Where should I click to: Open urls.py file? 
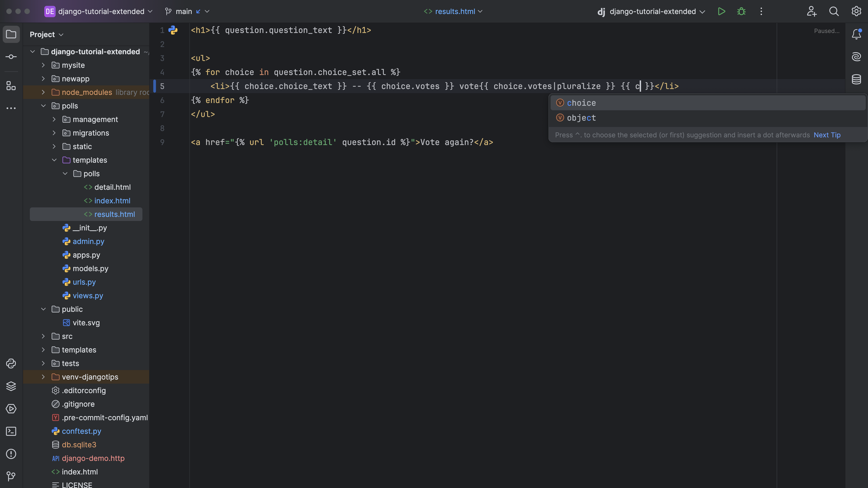tap(84, 282)
